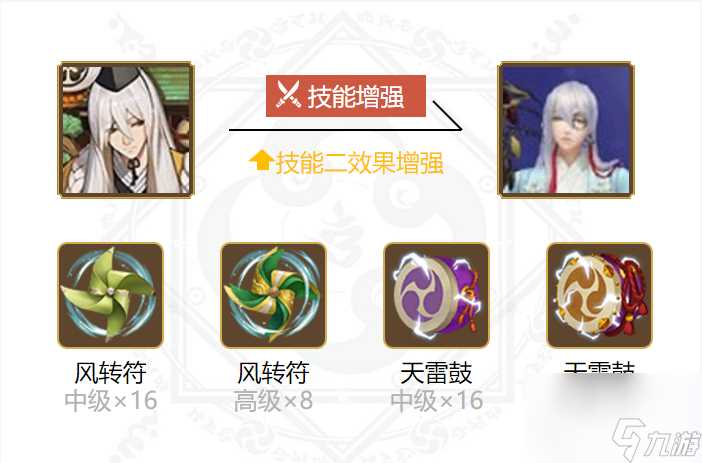Click the awakened shikigami portrait on right

pyautogui.click(x=566, y=130)
